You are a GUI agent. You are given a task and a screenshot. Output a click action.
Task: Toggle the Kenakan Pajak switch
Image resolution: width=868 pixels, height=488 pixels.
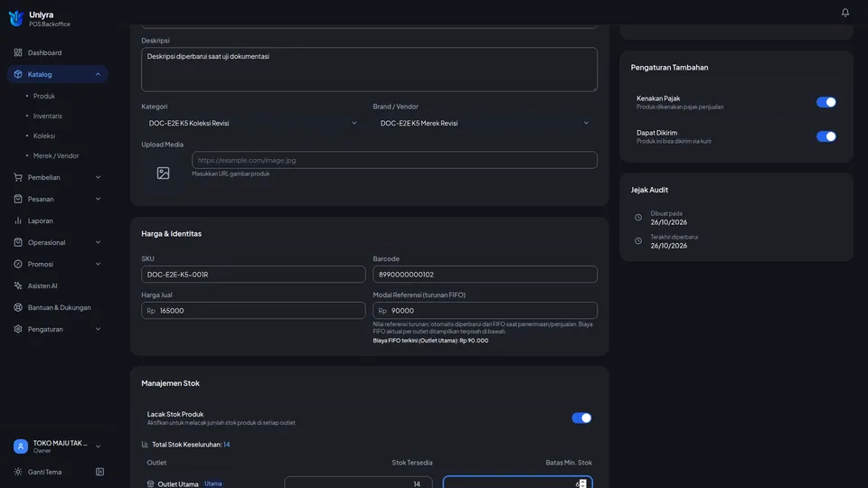click(x=826, y=102)
